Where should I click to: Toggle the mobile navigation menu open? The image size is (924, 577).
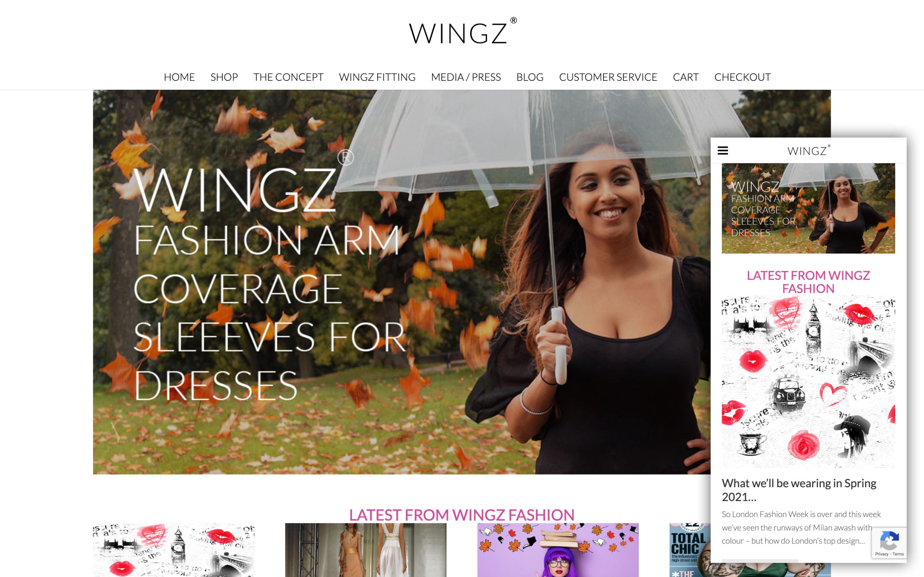725,150
